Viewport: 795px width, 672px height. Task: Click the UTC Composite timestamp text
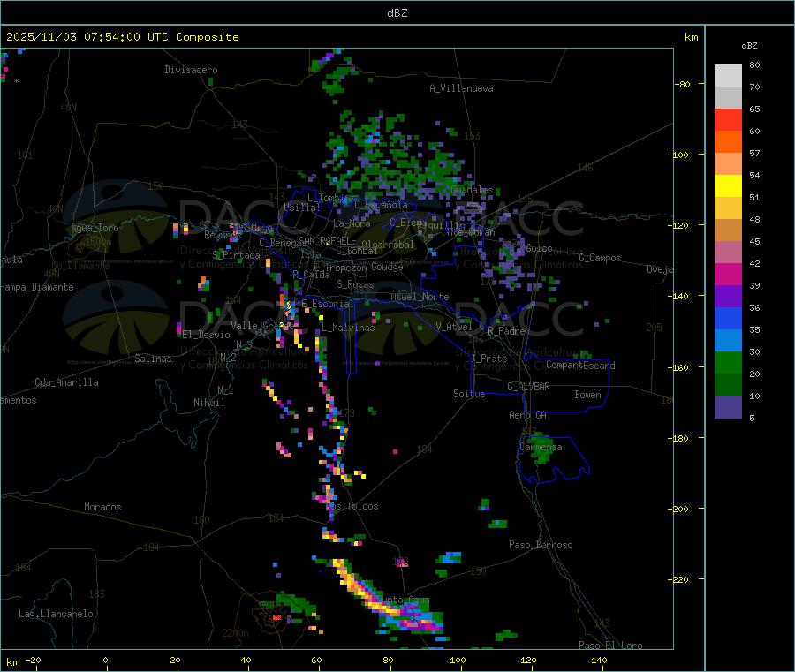click(x=123, y=37)
